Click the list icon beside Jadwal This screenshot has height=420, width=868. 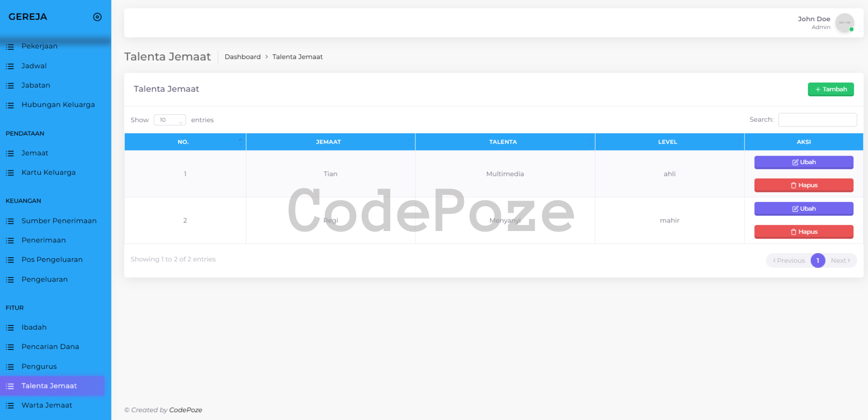pyautogui.click(x=10, y=66)
